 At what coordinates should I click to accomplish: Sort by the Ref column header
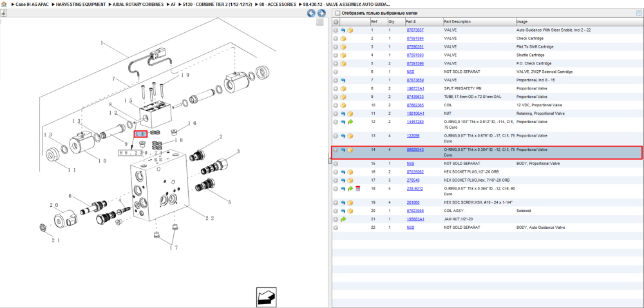pos(378,22)
